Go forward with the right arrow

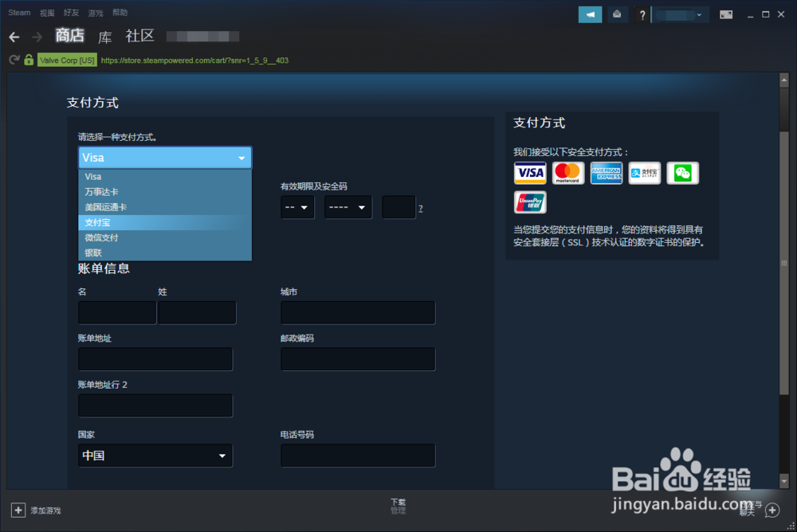(37, 37)
